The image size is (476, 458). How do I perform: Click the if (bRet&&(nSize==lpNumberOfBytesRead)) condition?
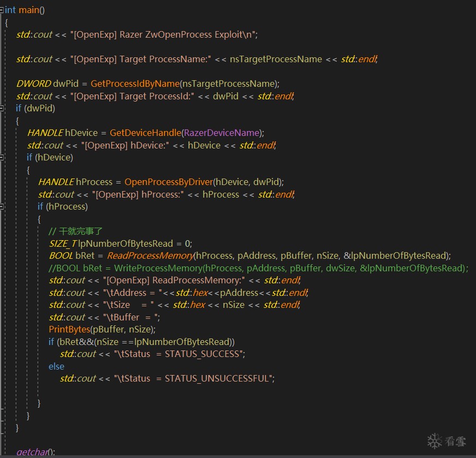[141, 342]
